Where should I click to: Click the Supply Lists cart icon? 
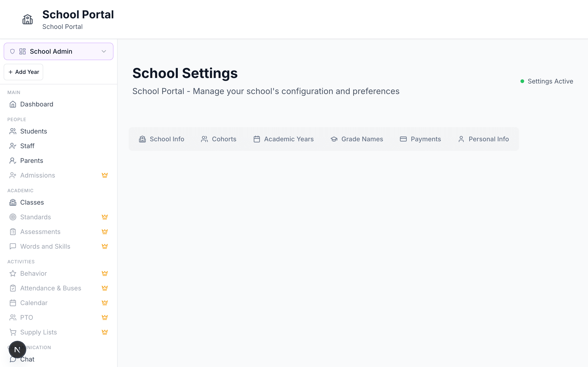pos(13,332)
